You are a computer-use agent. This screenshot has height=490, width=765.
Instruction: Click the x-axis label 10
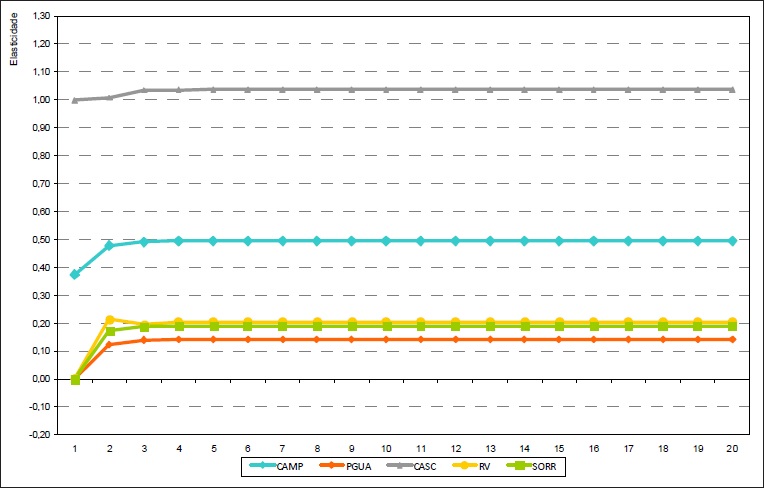pos(386,448)
